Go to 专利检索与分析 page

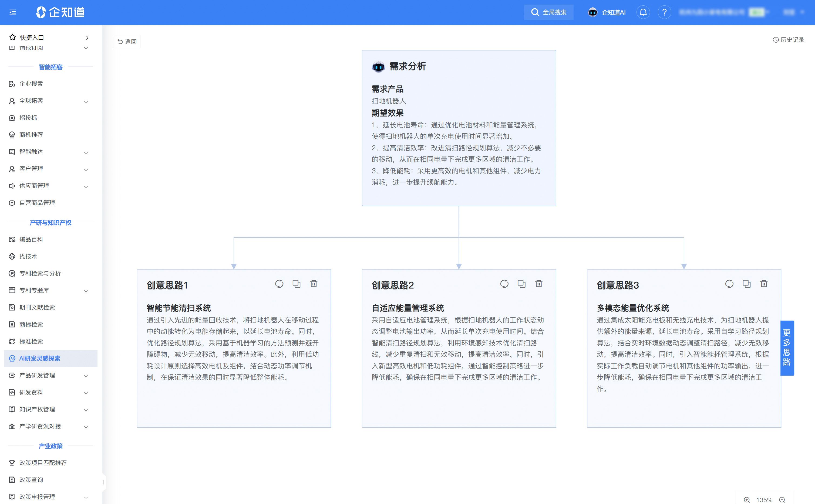(40, 273)
